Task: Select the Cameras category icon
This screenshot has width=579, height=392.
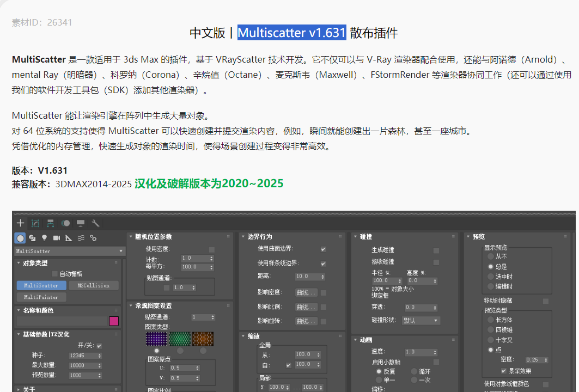Action: tap(57, 238)
